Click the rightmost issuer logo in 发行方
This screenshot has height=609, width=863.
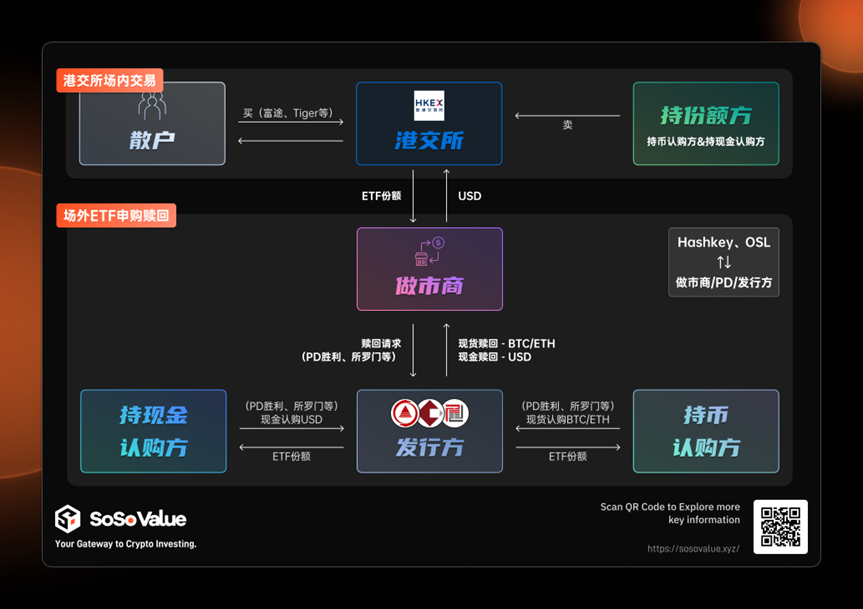pos(454,412)
